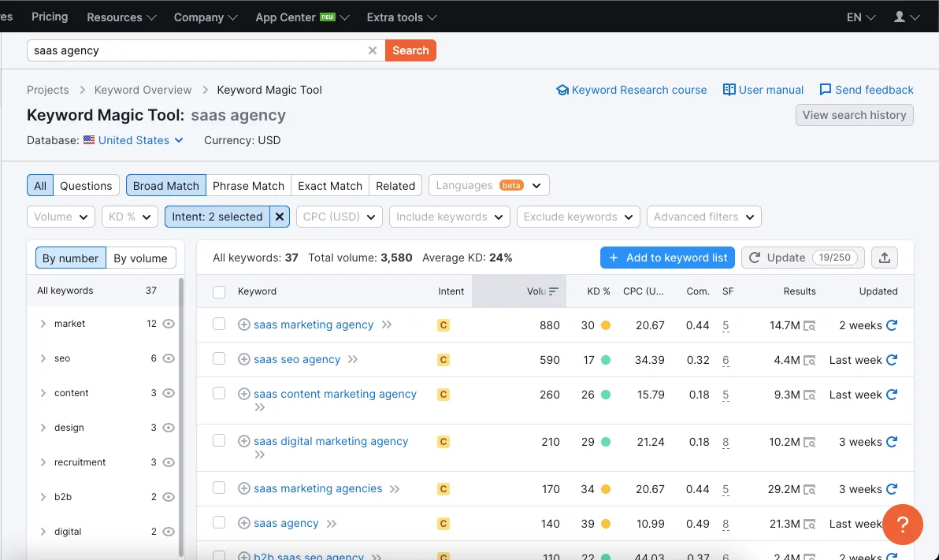Check the saas seo agency row

click(219, 358)
